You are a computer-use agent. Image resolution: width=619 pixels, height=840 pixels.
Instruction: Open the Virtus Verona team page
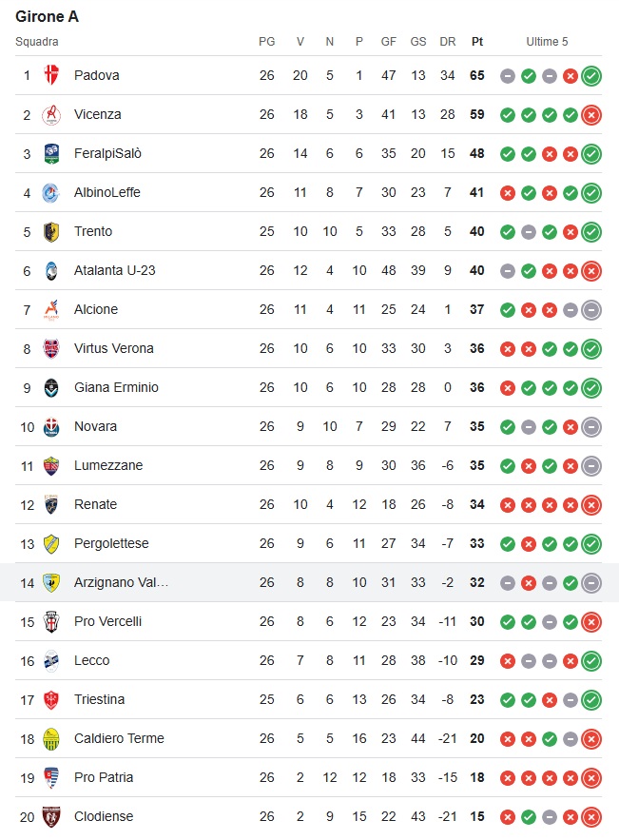(113, 348)
